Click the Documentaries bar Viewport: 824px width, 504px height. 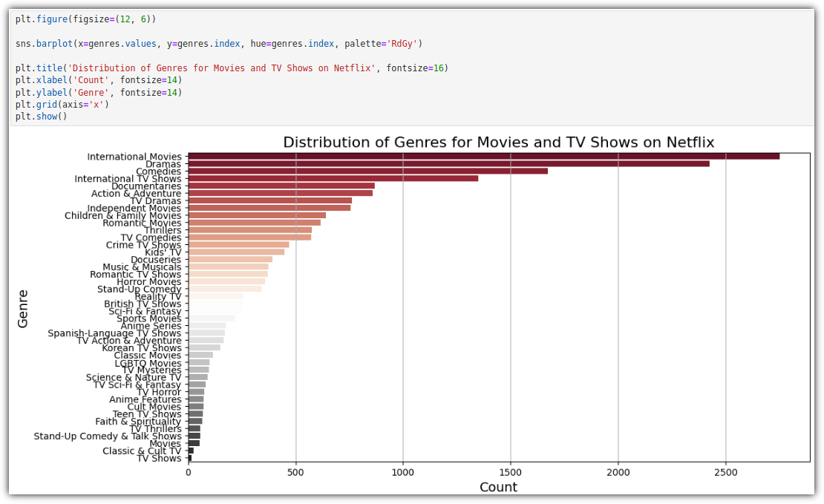pyautogui.click(x=281, y=186)
